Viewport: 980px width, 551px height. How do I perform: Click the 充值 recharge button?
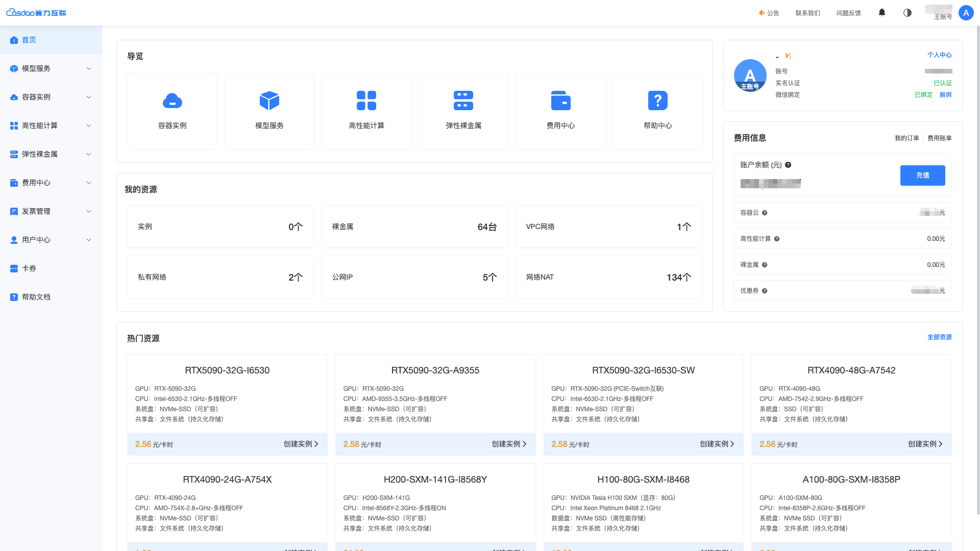[922, 175]
